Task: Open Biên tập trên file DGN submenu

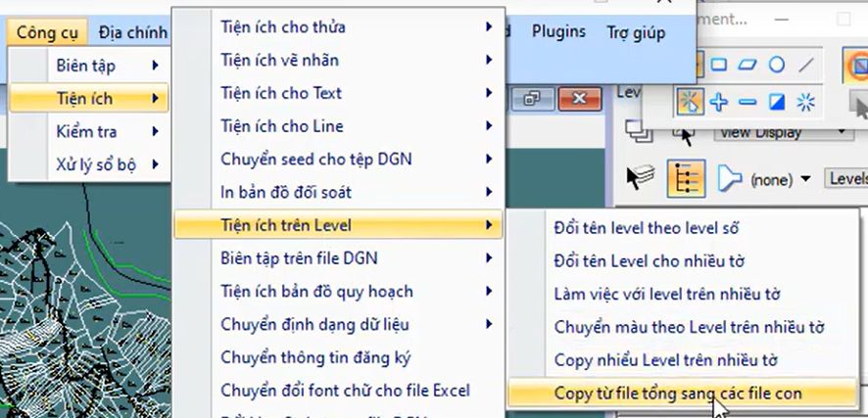Action: point(338,258)
